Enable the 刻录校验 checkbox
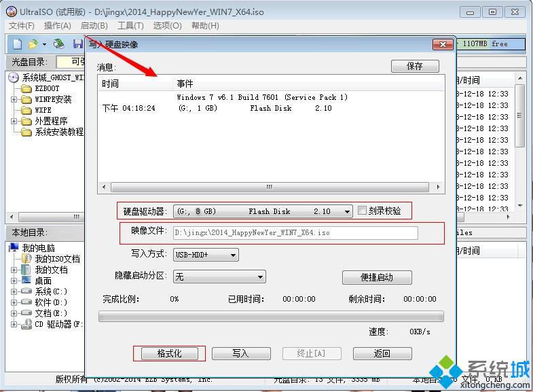 click(x=363, y=211)
